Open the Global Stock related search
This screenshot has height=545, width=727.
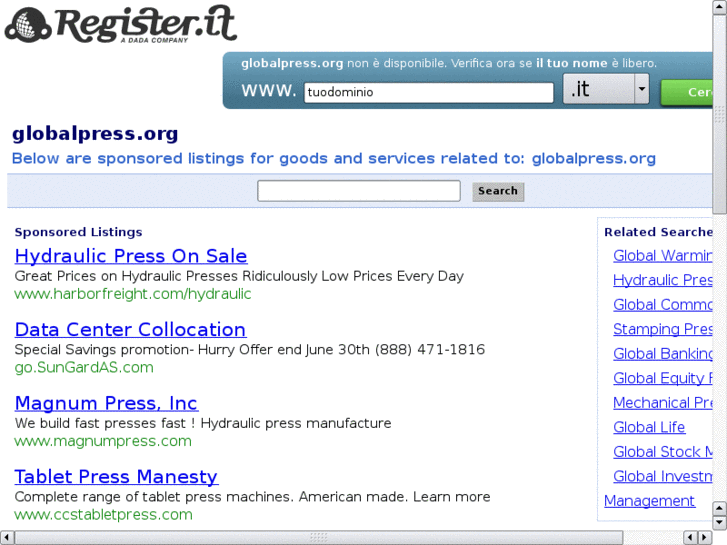click(x=663, y=452)
